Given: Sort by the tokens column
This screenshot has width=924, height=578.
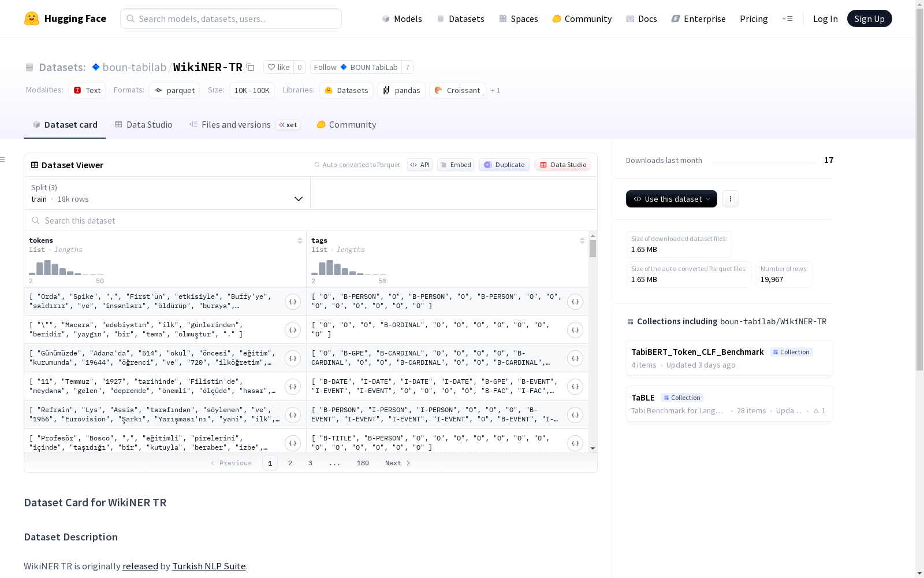Looking at the screenshot, I should [x=300, y=240].
